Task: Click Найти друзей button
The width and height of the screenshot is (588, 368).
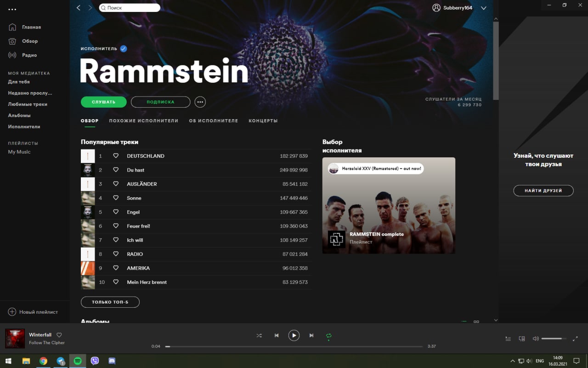Action: coord(543,190)
